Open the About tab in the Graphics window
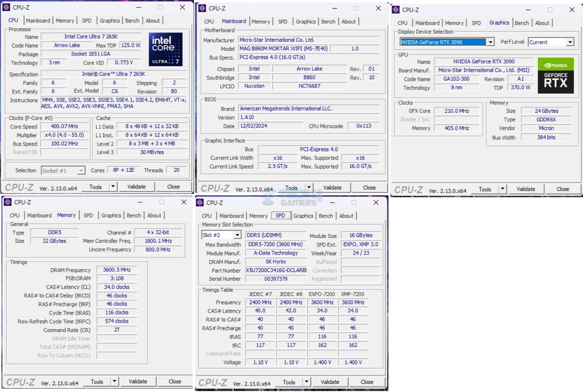This screenshot has height=392, width=583. [542, 23]
